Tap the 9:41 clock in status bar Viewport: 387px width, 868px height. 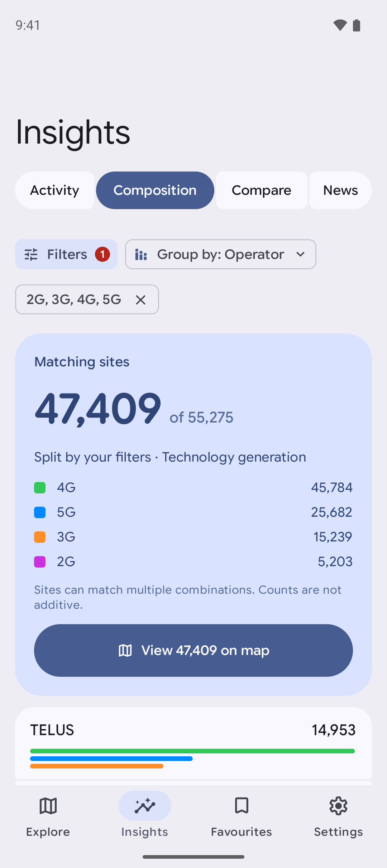pyautogui.click(x=28, y=25)
